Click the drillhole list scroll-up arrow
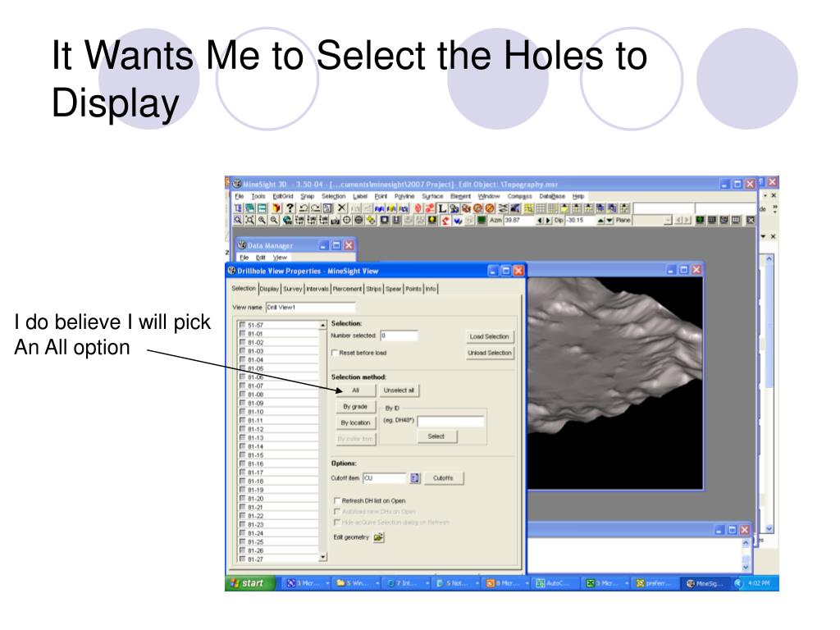 click(322, 325)
